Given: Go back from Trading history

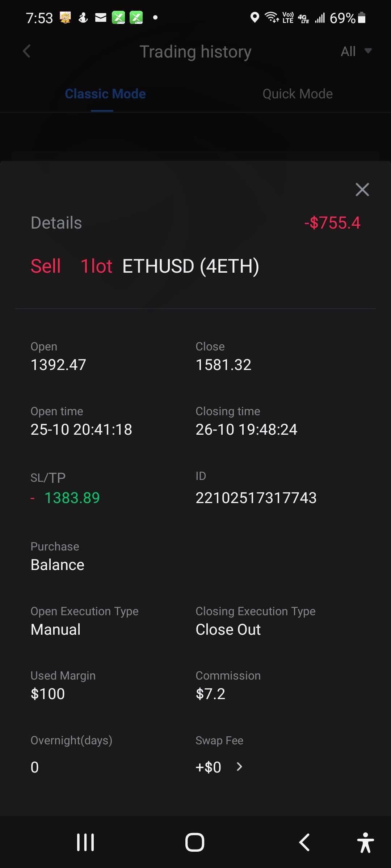Looking at the screenshot, I should pos(27,51).
